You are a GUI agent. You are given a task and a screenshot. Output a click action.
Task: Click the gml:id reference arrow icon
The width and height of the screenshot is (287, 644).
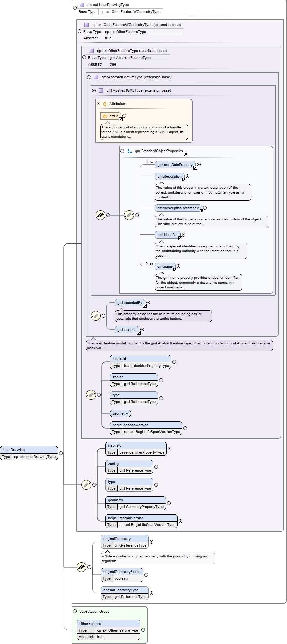[121, 119]
